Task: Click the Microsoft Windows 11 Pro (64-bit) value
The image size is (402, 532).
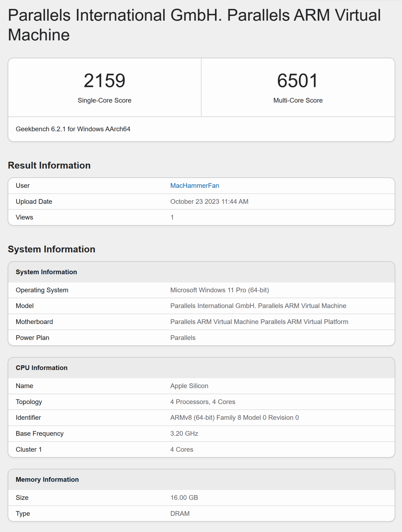Action: coord(220,290)
